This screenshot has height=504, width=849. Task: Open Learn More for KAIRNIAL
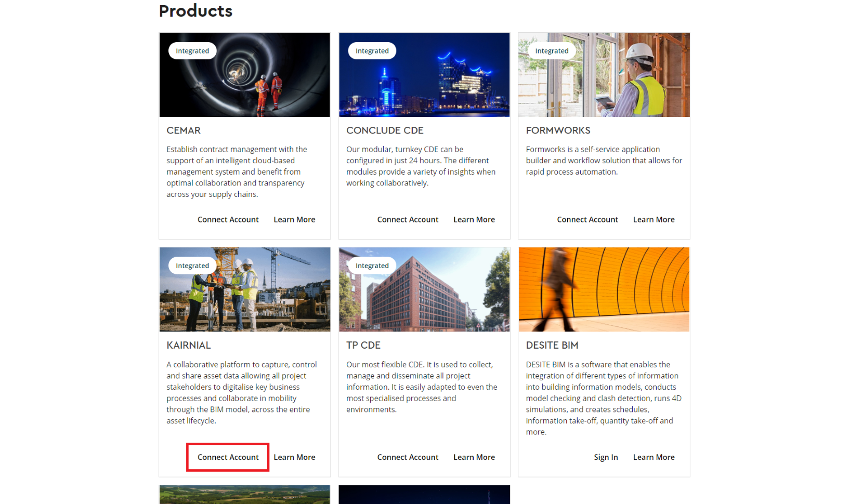click(294, 457)
